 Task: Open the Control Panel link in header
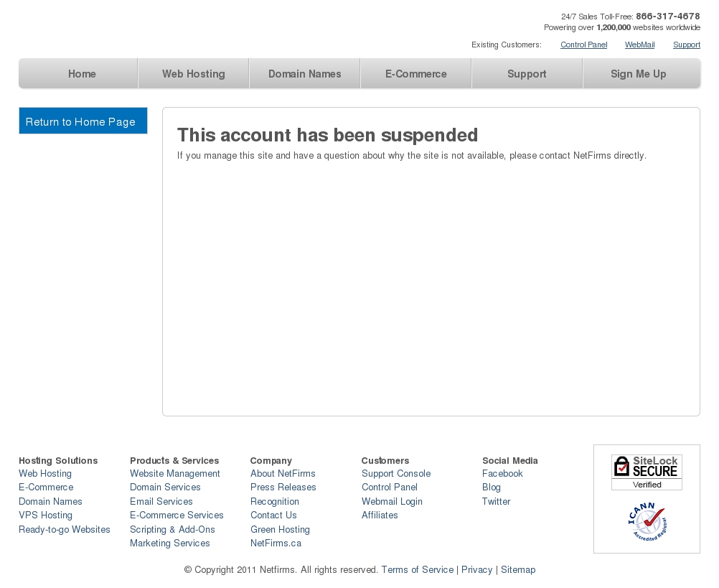[x=583, y=45]
